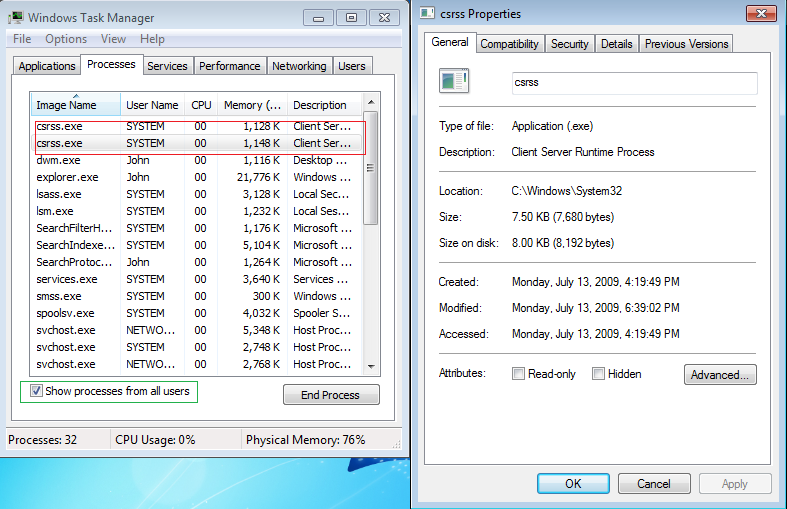787x509 pixels.
Task: Select the lsm.exe process row
Action: (x=197, y=211)
